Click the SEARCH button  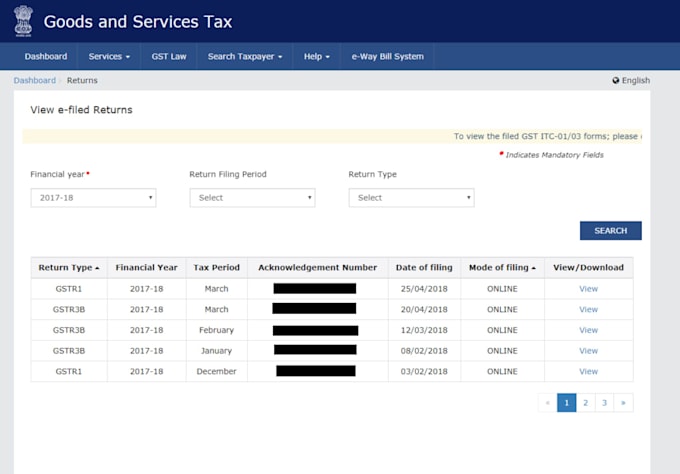[x=611, y=231]
